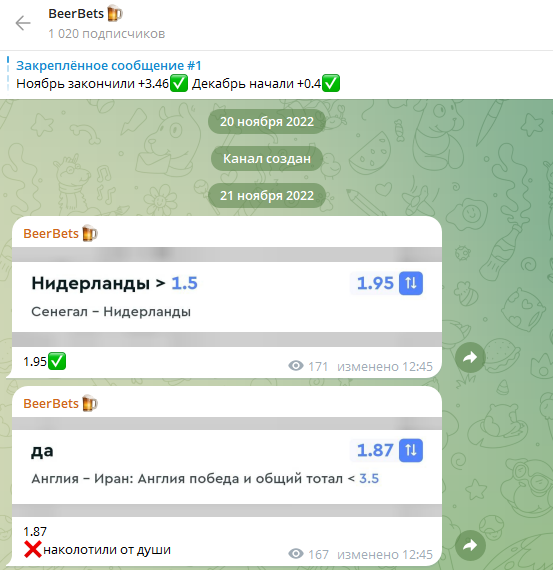Open the Англия – Иран bet image
Image resolution: width=553 pixels, height=570 pixels.
click(x=227, y=467)
